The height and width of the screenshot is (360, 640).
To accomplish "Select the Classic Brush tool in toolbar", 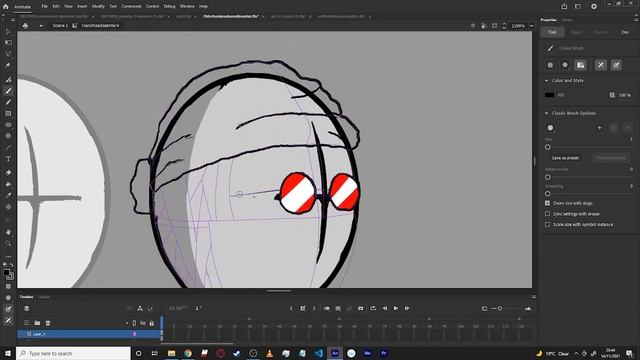I will [8, 91].
